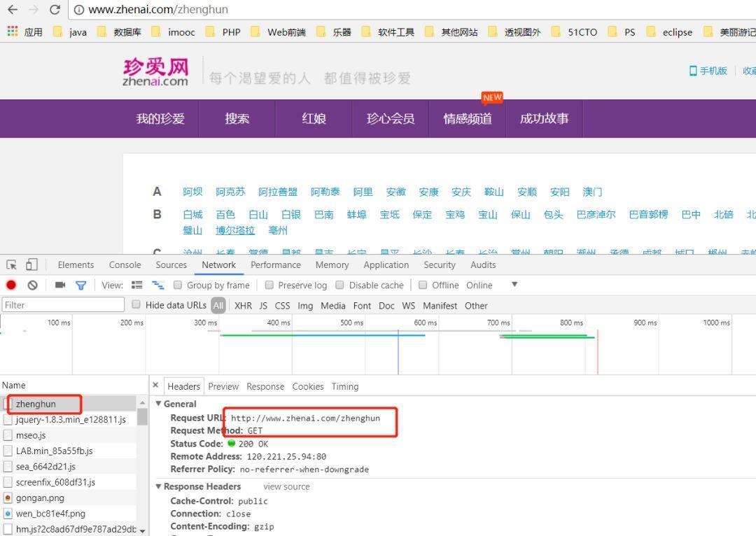The width and height of the screenshot is (756, 536).
Task: Enable Preserve log checkbox
Action: click(269, 285)
